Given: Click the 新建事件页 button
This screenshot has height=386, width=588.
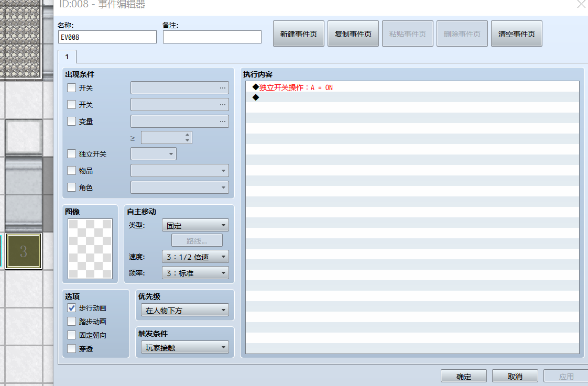Looking at the screenshot, I should tap(299, 34).
